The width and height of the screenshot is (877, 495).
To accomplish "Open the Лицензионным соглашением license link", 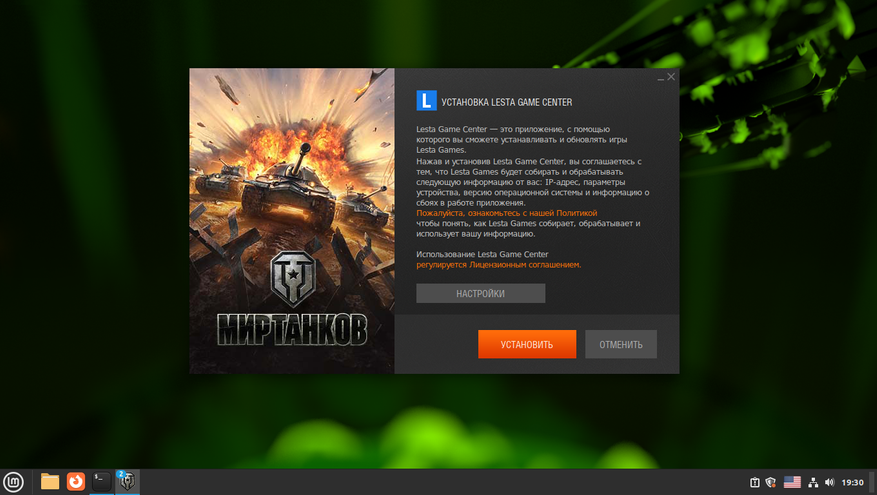I will [525, 265].
